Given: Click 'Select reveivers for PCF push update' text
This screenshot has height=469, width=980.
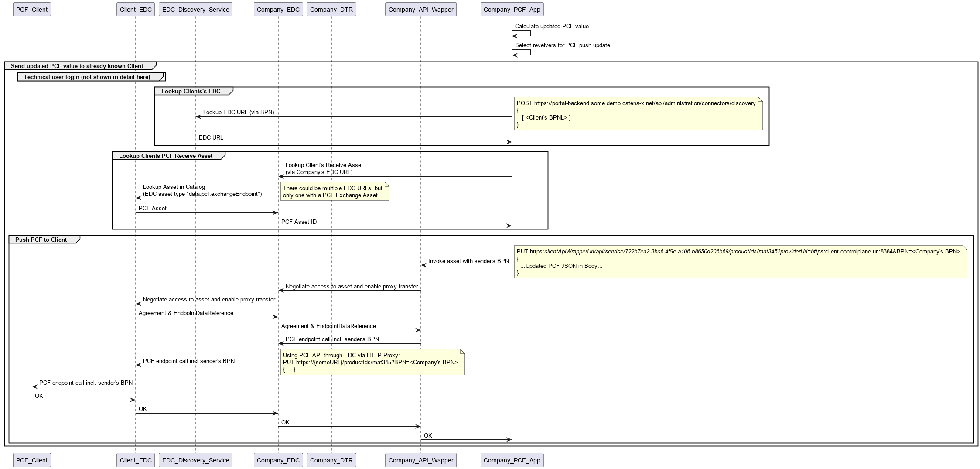Looking at the screenshot, I should 562,45.
